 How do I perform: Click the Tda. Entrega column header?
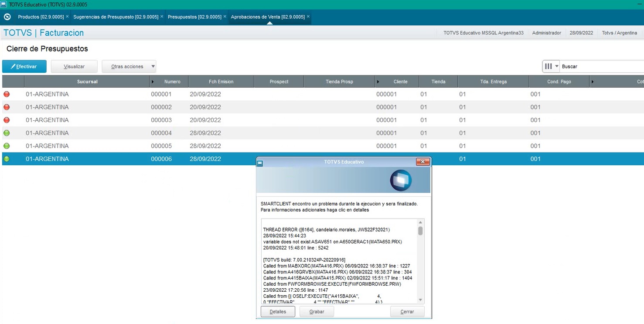494,82
